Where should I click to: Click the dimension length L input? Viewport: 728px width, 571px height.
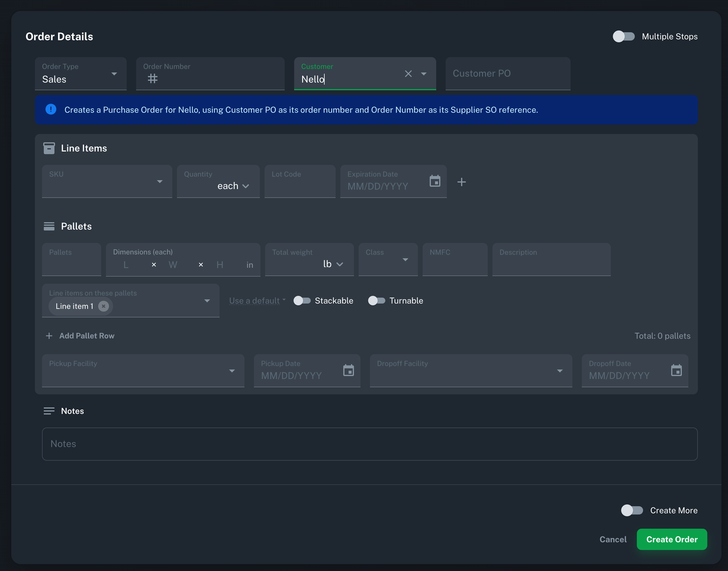click(x=131, y=265)
